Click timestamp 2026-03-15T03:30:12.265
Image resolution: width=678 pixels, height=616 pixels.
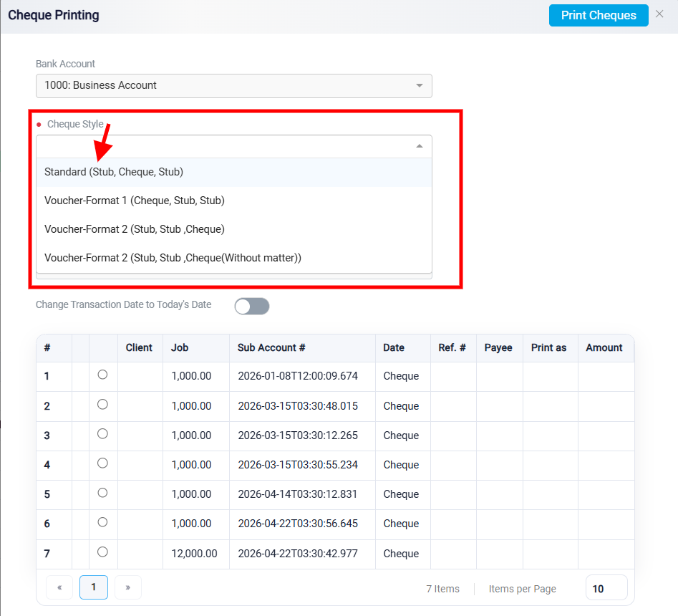(298, 435)
